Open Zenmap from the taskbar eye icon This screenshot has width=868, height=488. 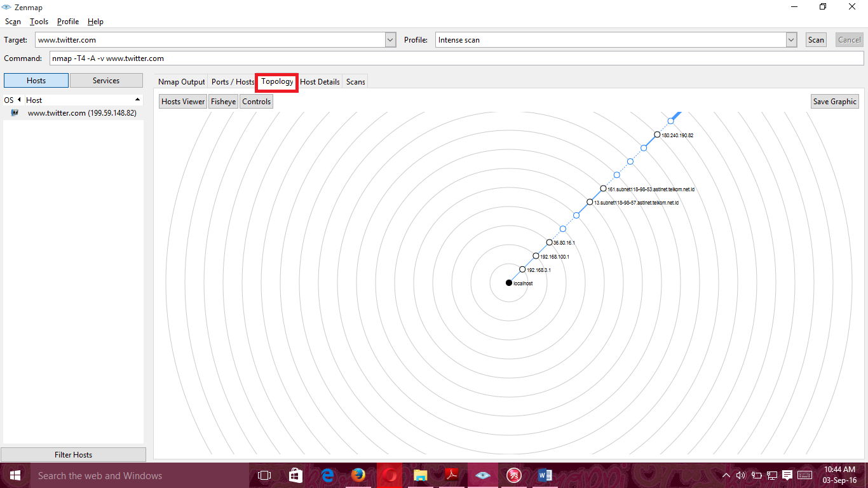(482, 475)
